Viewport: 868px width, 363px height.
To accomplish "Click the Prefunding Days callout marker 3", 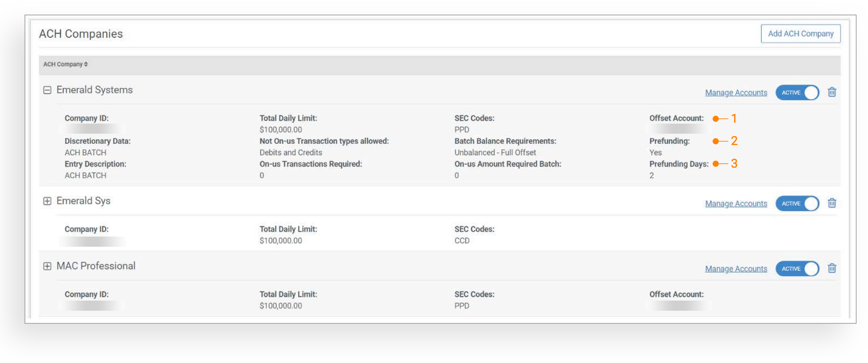I will tap(734, 164).
